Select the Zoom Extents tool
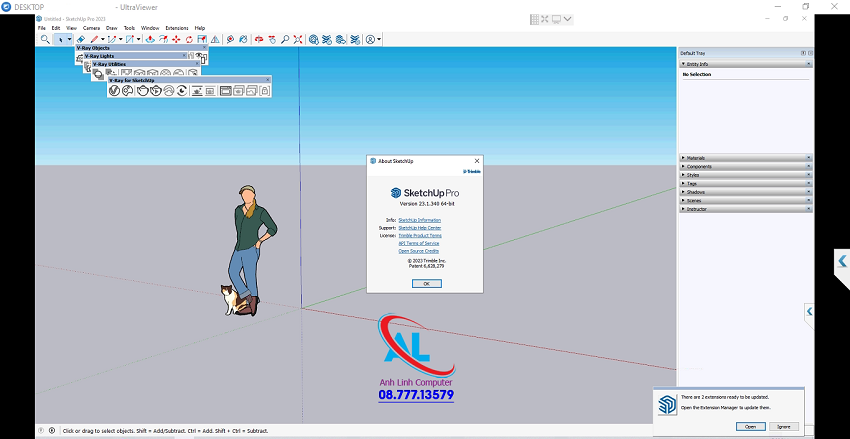This screenshot has height=439, width=850. [298, 39]
